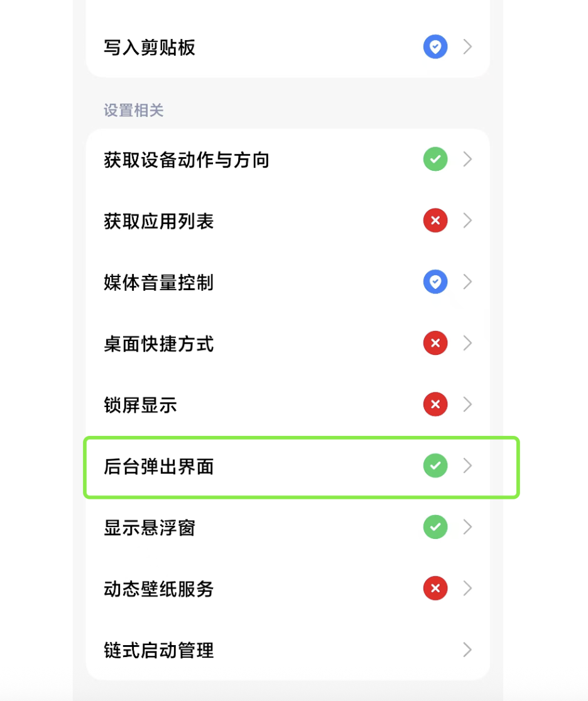Image resolution: width=588 pixels, height=701 pixels.
Task: Tap the green check icon for 显示悬浮窗
Action: [x=435, y=527]
